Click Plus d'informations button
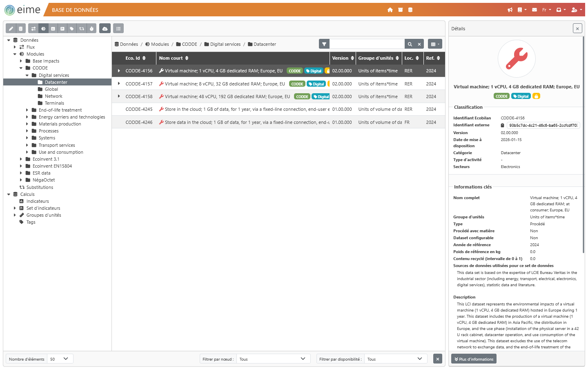 click(x=474, y=359)
